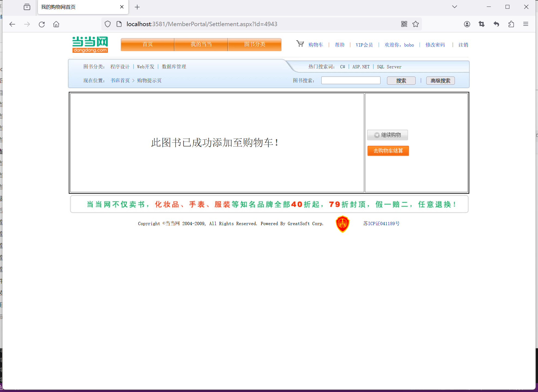Click the 高级搜索 button
This screenshot has height=392, width=538.
(440, 81)
